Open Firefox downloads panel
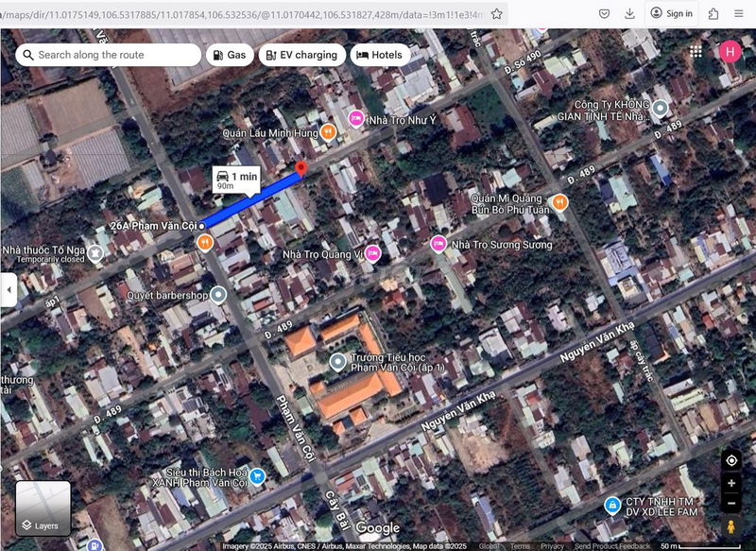Image resolution: width=756 pixels, height=551 pixels. pyautogui.click(x=629, y=13)
